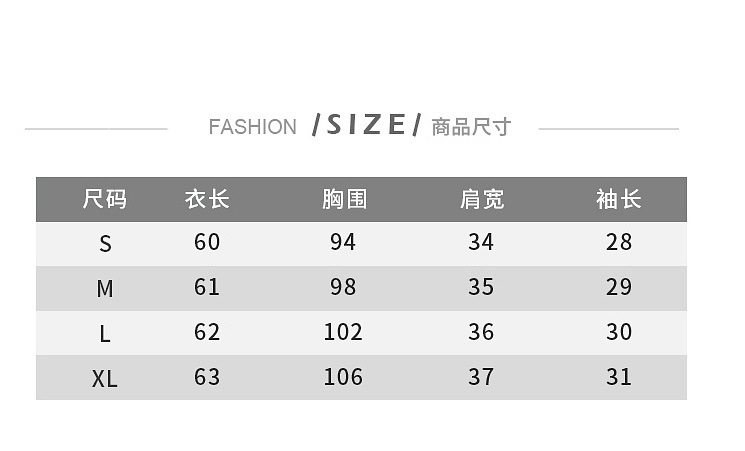Click the XL size row label

point(105,379)
